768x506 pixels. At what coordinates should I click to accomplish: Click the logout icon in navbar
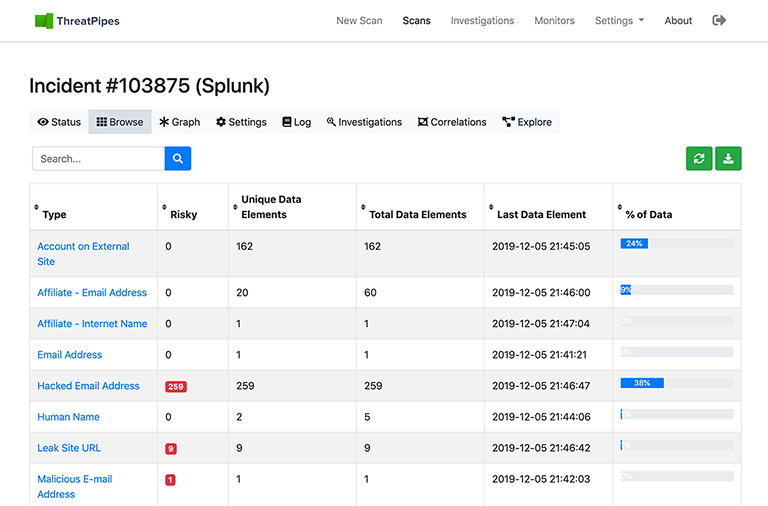click(719, 20)
